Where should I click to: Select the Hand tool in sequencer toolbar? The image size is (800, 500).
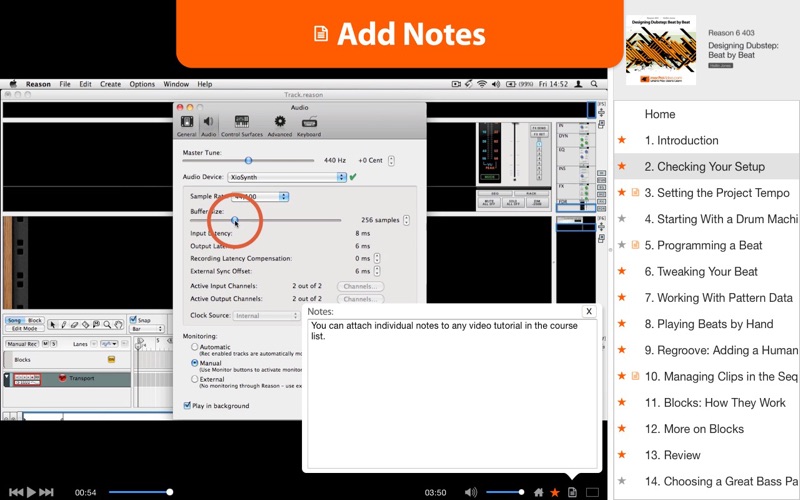118,324
